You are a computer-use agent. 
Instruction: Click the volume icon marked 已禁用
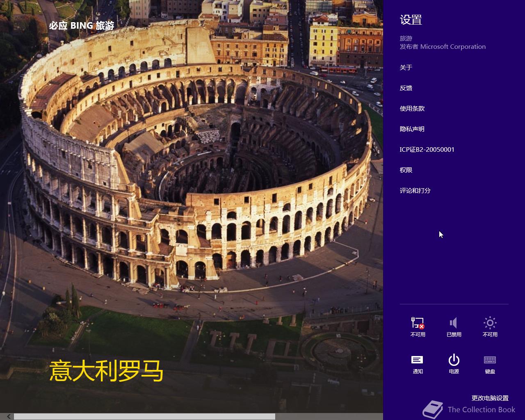pyautogui.click(x=454, y=327)
